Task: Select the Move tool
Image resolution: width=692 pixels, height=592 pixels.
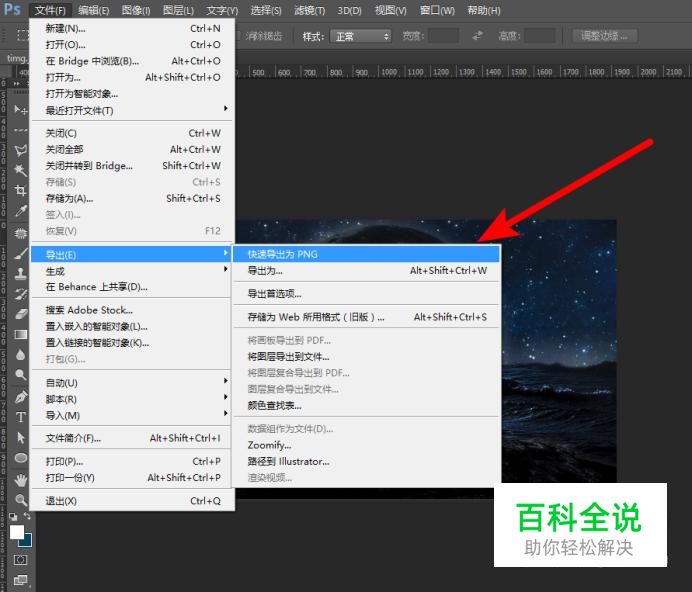Action: point(20,109)
